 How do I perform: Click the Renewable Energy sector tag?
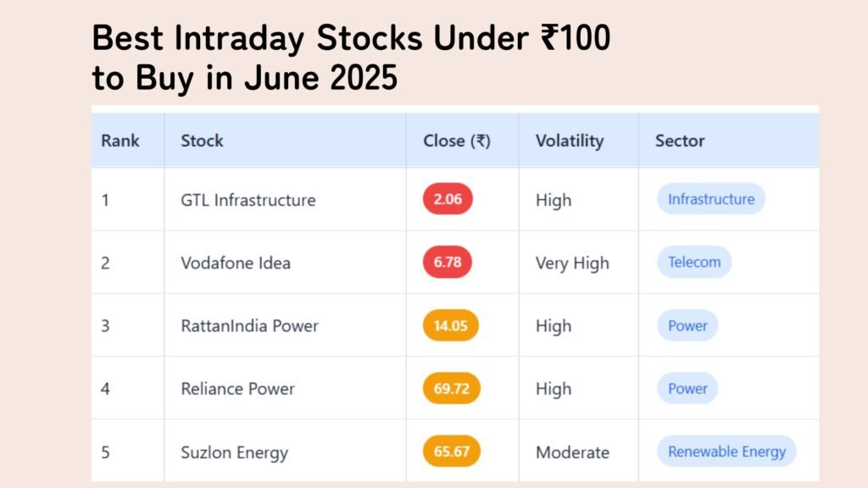(x=726, y=452)
